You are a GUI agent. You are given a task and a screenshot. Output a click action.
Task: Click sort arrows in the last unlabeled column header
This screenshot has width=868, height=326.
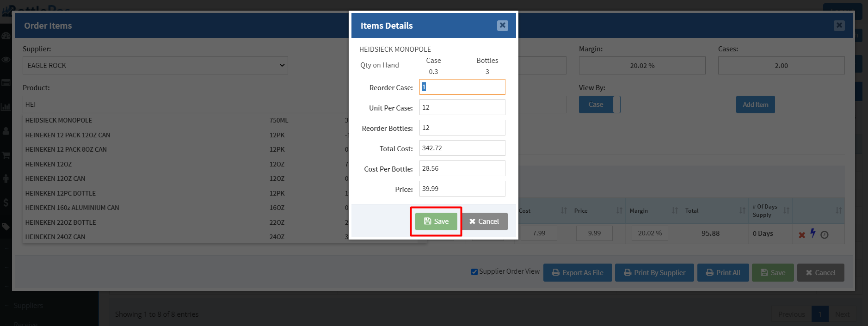[x=838, y=210]
